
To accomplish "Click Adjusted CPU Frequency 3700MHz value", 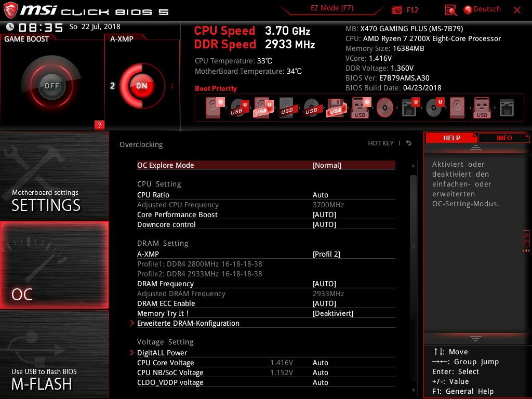I will click(x=328, y=205).
